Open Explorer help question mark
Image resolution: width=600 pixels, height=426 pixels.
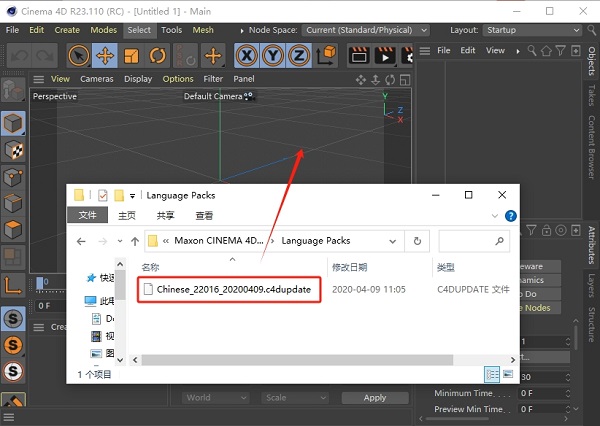point(511,216)
